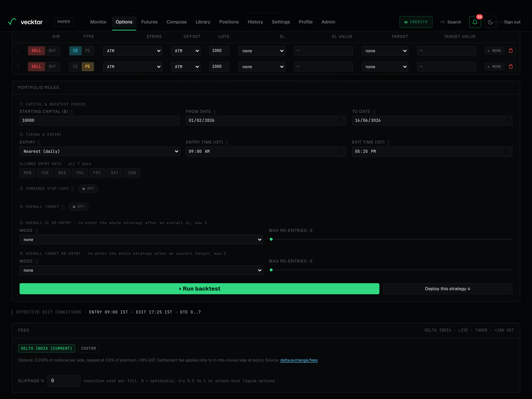
Task: Open Expiry Nearest (daily) dropdown
Action: [100, 151]
